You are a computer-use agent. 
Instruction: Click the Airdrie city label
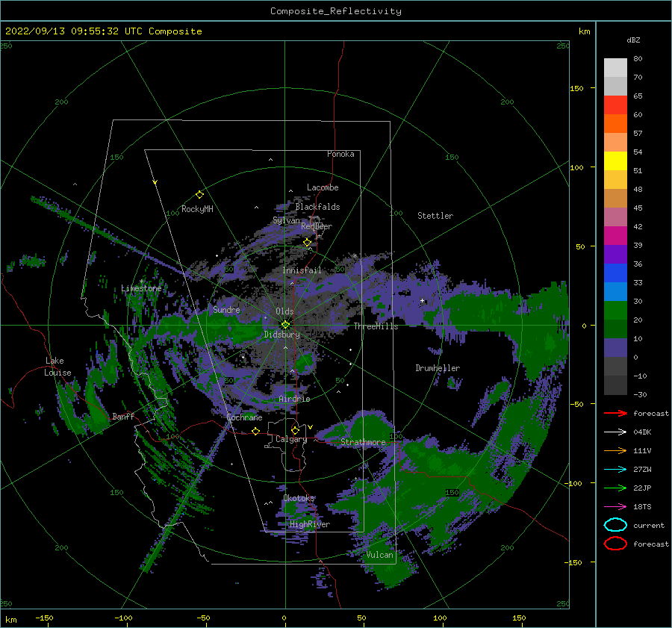coord(294,399)
